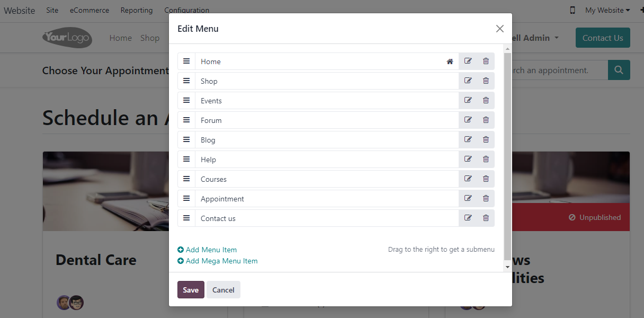Cancel the Edit Menu dialog
This screenshot has width=644, height=318.
(223, 290)
